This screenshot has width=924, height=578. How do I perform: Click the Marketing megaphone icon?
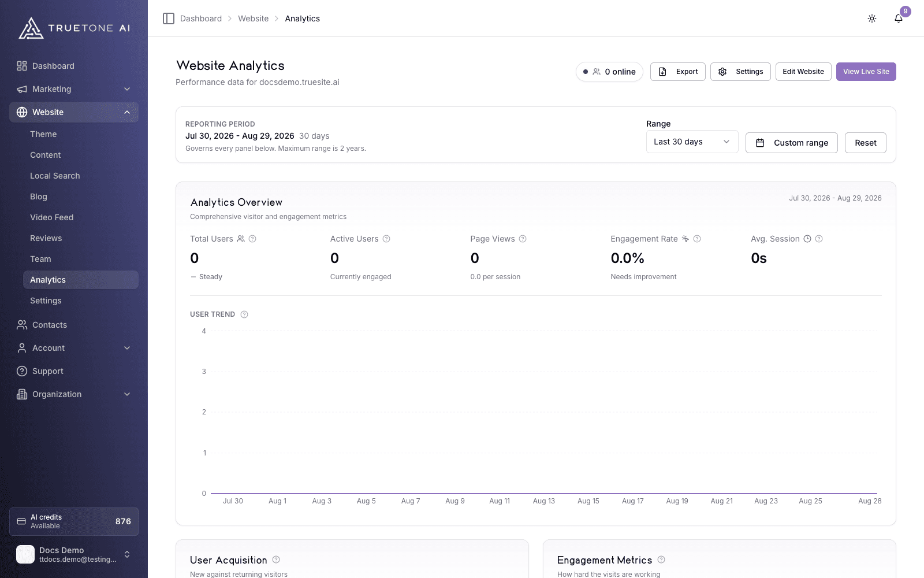22,89
